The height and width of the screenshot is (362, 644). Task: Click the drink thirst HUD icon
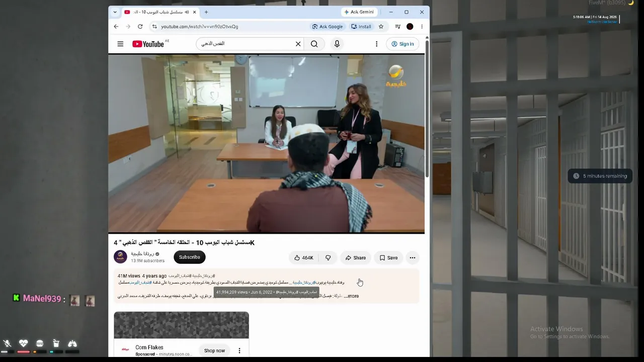(56, 343)
